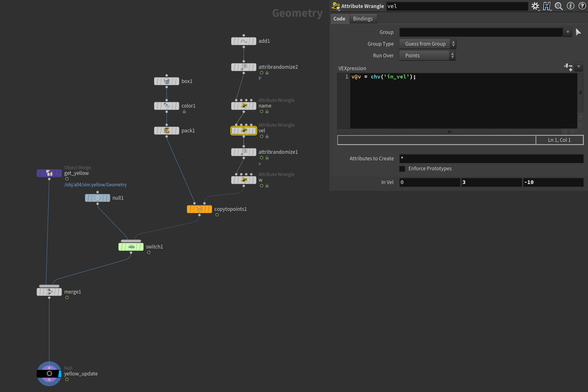This screenshot has height=392, width=588.
Task: Click in the Group input field
Action: [481, 32]
